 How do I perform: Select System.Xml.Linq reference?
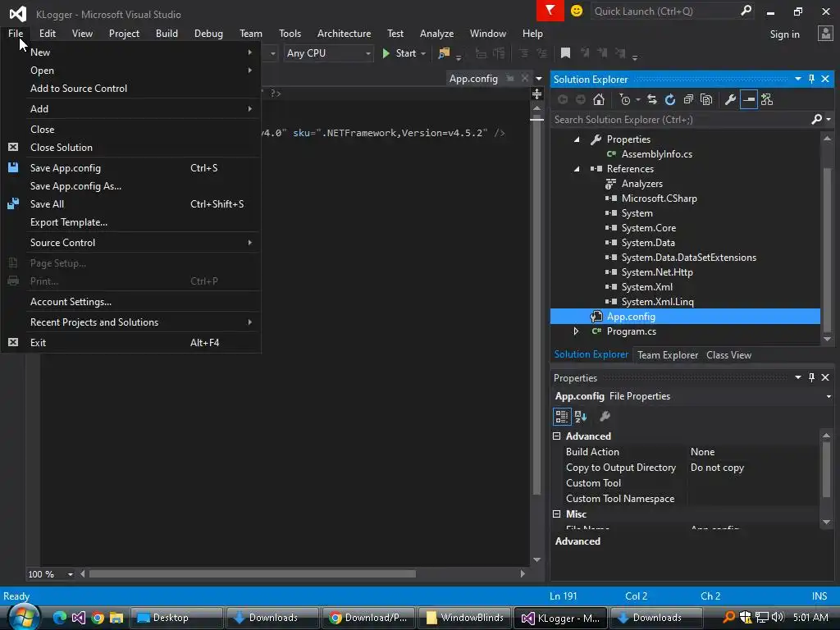pos(657,302)
